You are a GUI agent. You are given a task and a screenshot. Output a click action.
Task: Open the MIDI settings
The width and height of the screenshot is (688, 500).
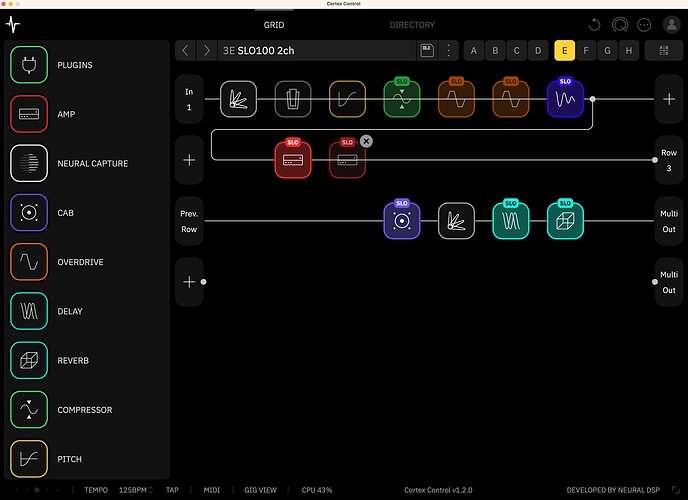211,490
